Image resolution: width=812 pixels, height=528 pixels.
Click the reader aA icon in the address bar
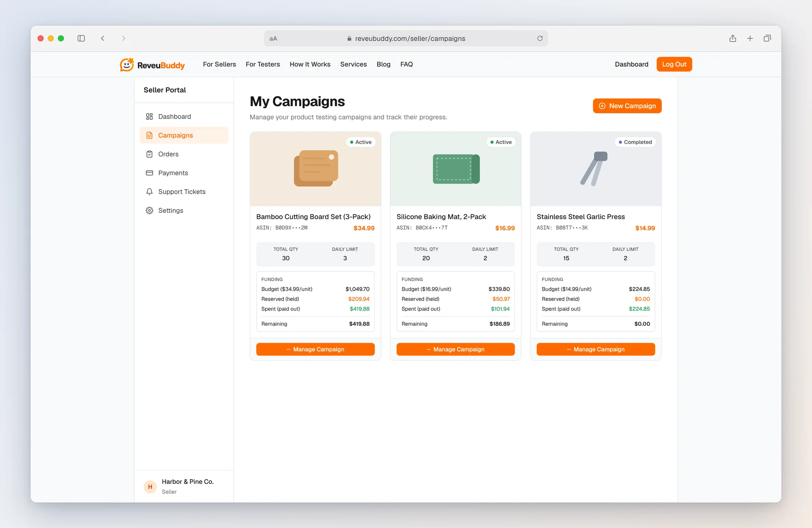point(273,39)
